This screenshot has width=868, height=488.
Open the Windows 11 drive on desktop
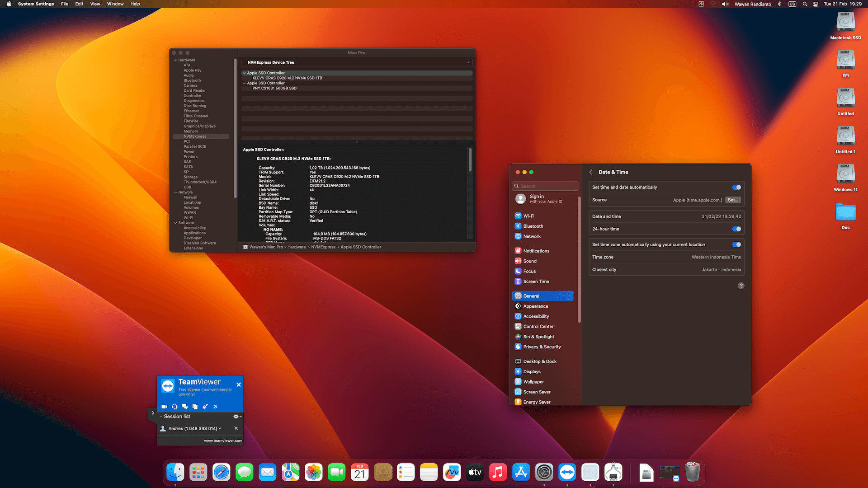point(845,177)
